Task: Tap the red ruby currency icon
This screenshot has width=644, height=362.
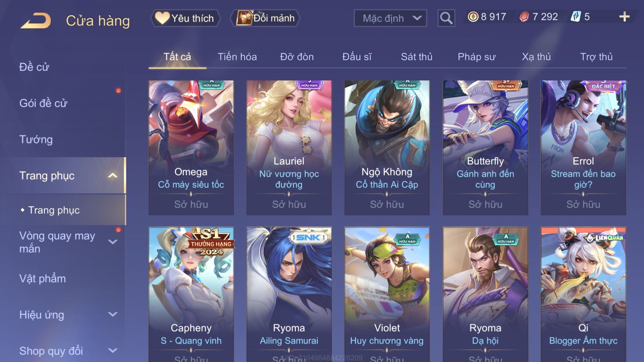Action: click(x=524, y=17)
